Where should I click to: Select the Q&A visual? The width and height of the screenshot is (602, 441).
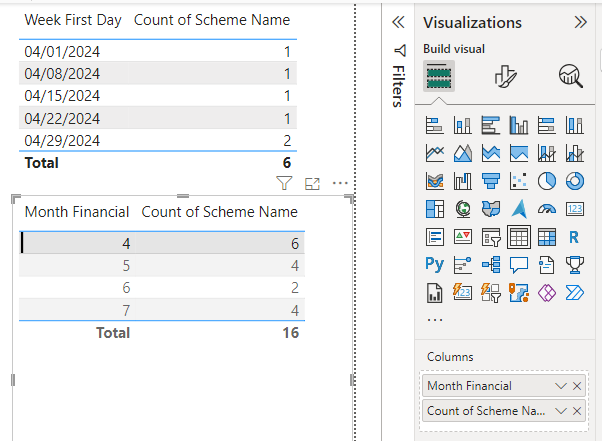tap(519, 265)
